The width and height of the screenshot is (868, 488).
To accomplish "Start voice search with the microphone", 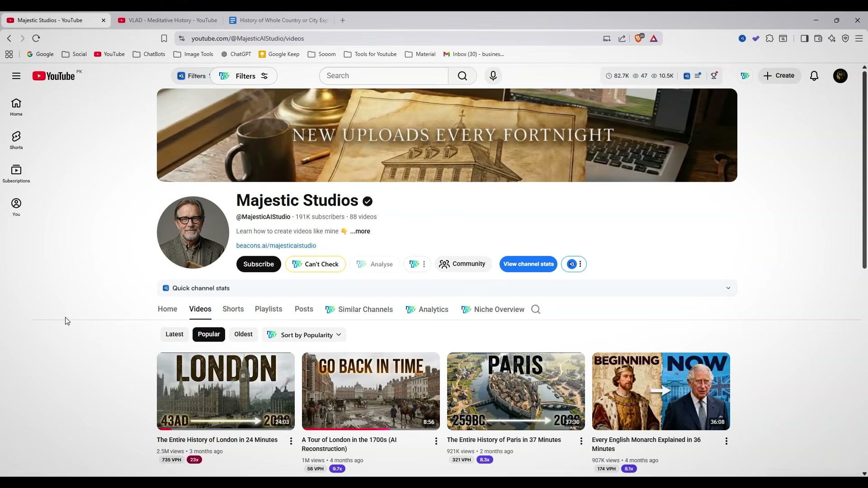I will click(x=493, y=76).
